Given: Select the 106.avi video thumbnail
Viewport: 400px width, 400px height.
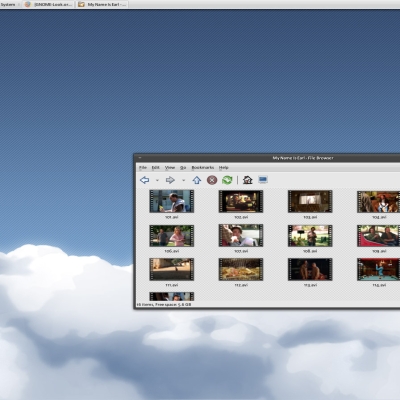Looking at the screenshot, I should click(172, 236).
